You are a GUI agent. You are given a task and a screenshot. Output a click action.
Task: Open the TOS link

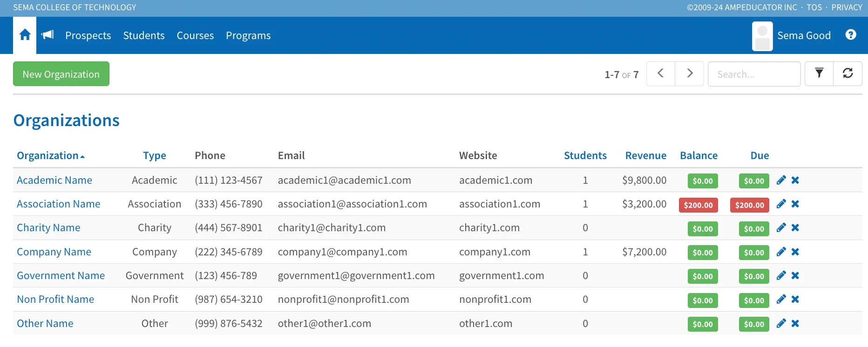click(x=814, y=7)
